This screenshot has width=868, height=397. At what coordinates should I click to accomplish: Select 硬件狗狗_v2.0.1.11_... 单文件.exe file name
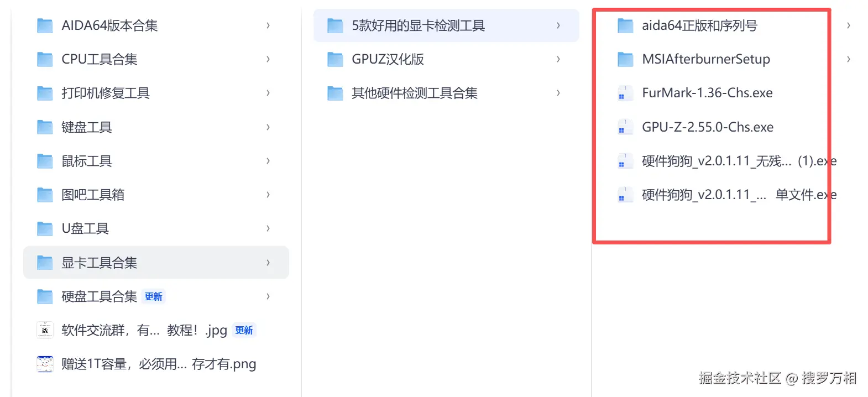pyautogui.click(x=739, y=195)
